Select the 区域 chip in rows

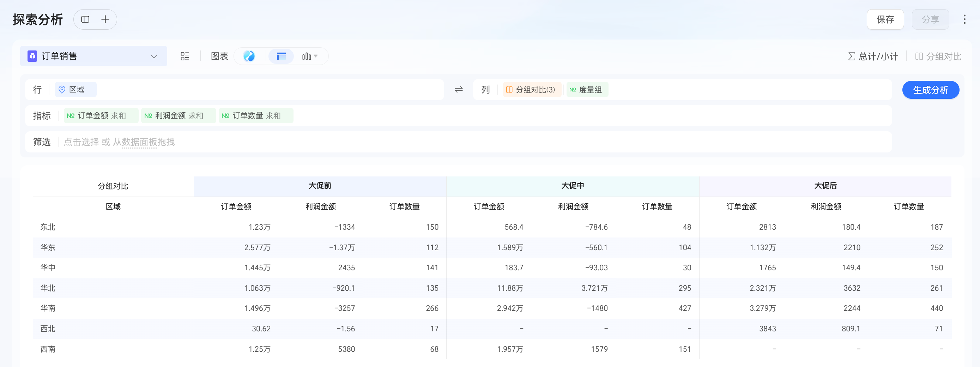[76, 90]
